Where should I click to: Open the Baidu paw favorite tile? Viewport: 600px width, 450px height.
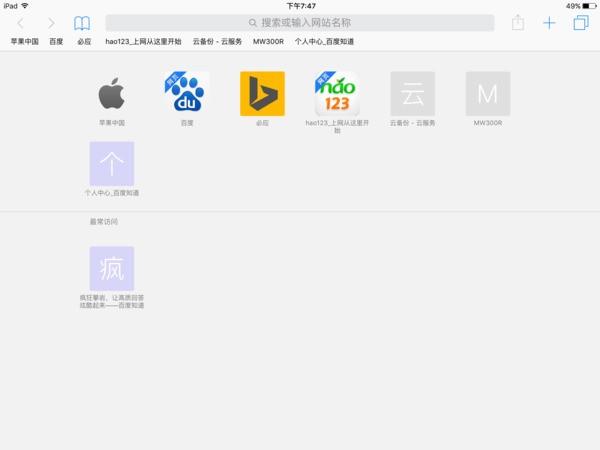(x=187, y=94)
